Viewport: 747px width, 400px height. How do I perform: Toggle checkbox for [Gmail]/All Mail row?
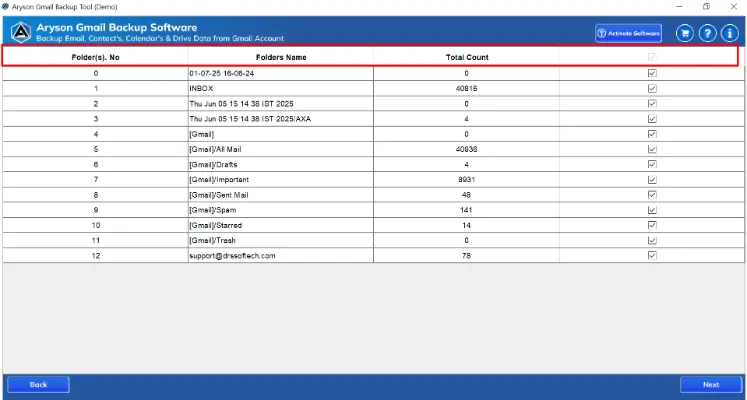[x=652, y=149]
